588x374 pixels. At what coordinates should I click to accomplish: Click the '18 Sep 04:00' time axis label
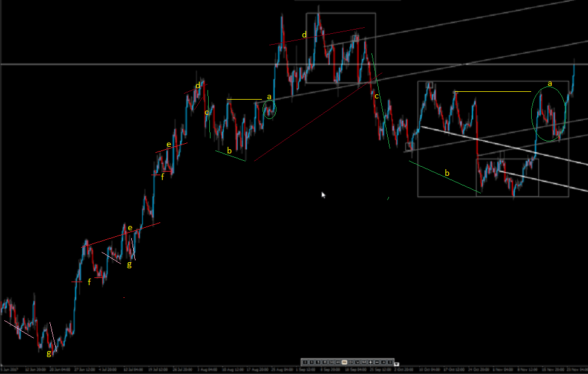(x=356, y=370)
